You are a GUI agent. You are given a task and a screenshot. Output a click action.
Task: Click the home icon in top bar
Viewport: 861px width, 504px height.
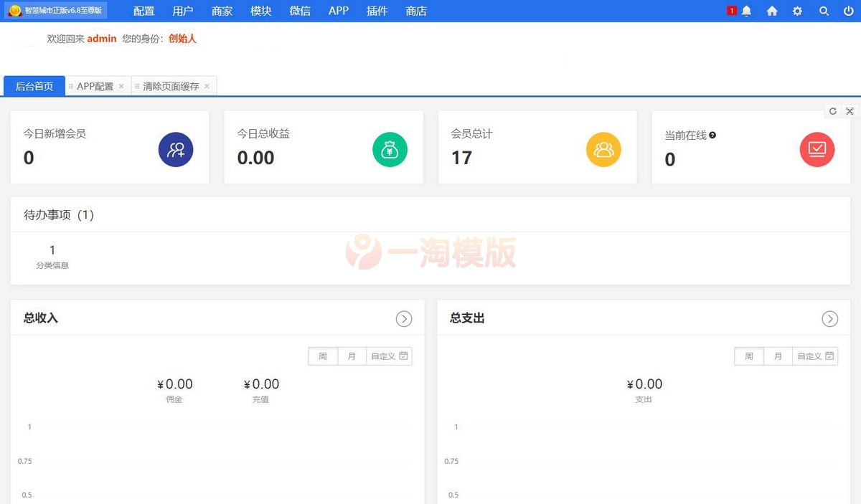(x=771, y=11)
